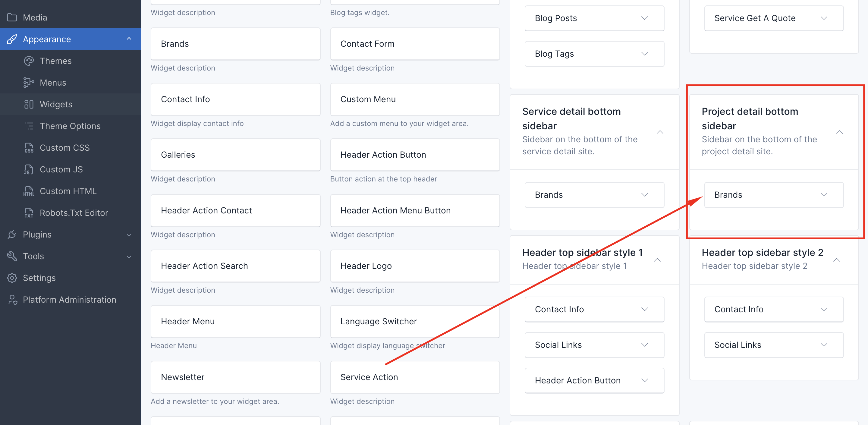This screenshot has height=425, width=868.
Task: Open Robots.Txt Editor page
Action: (x=71, y=213)
